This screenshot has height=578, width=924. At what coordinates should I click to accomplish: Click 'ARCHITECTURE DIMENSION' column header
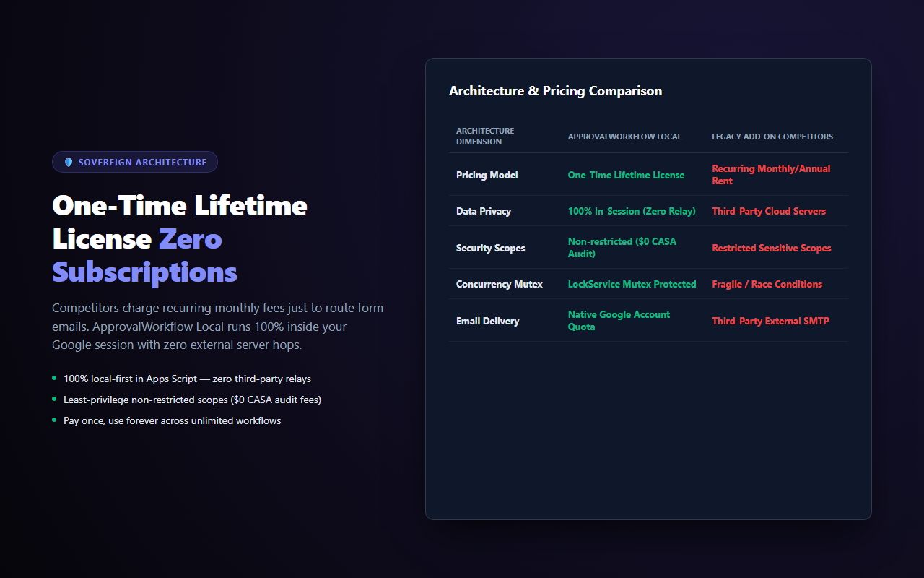point(485,137)
